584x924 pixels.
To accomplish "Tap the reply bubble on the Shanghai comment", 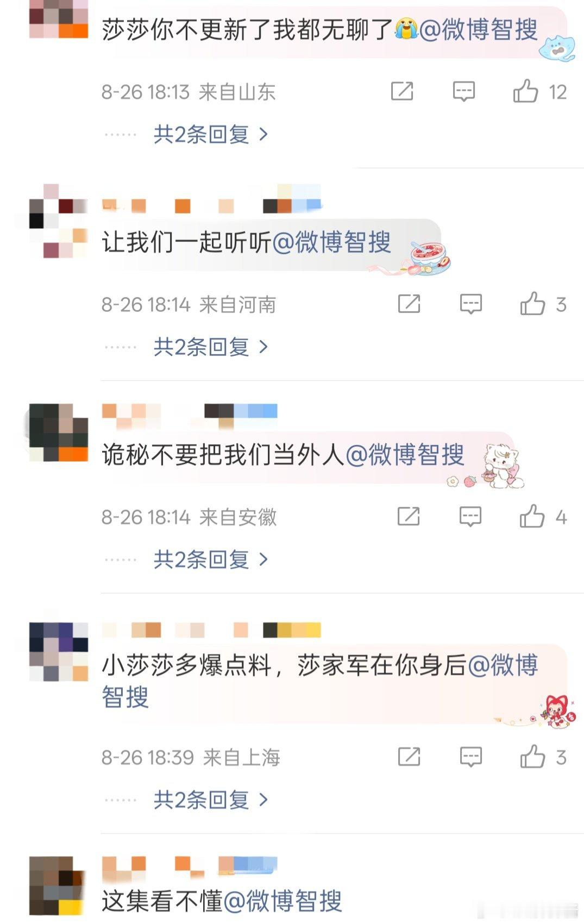I will pos(470,757).
